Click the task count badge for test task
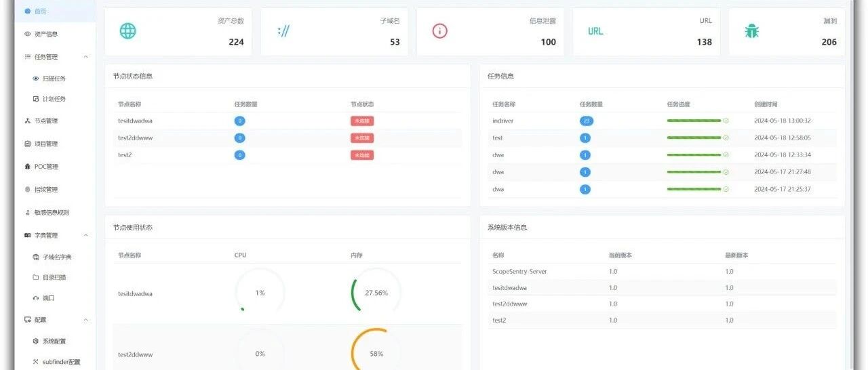868x370 pixels. 585,138
